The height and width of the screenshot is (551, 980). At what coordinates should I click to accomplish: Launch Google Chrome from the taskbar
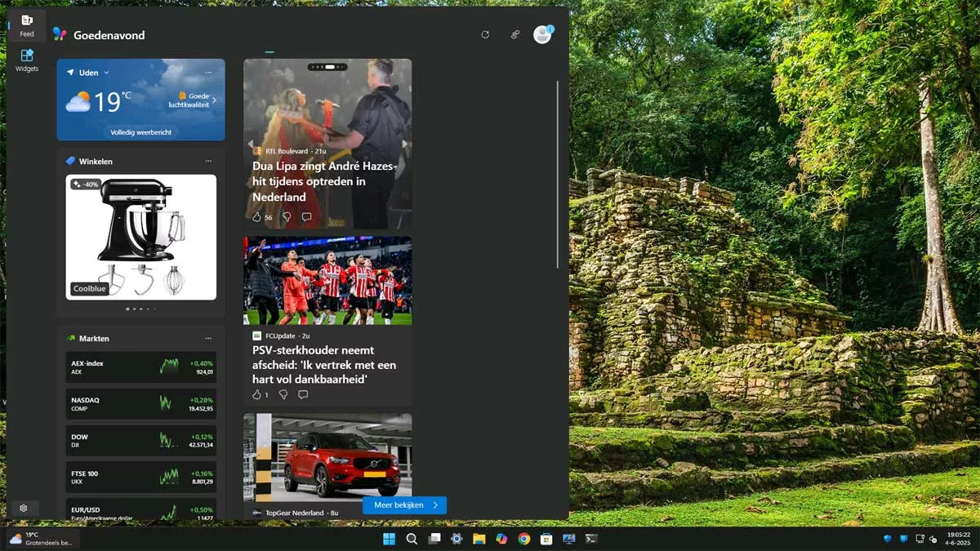[523, 539]
